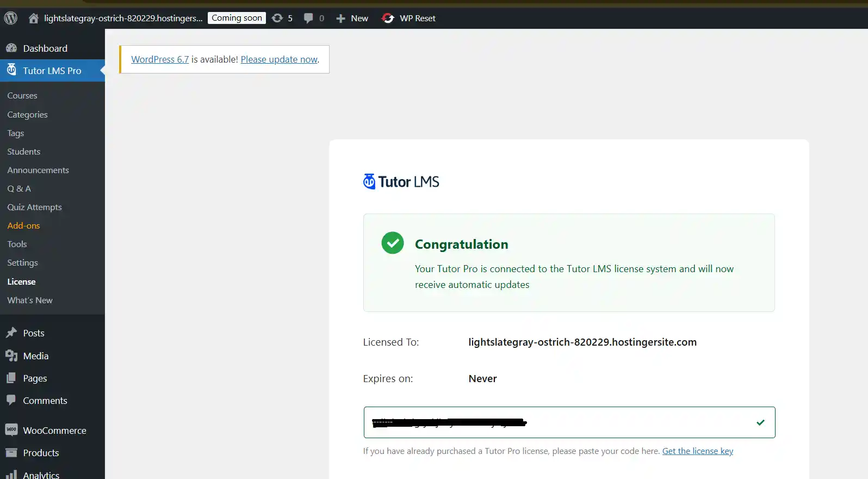The image size is (868, 479).
Task: Click the green Congratulation checkmark icon
Action: (393, 243)
